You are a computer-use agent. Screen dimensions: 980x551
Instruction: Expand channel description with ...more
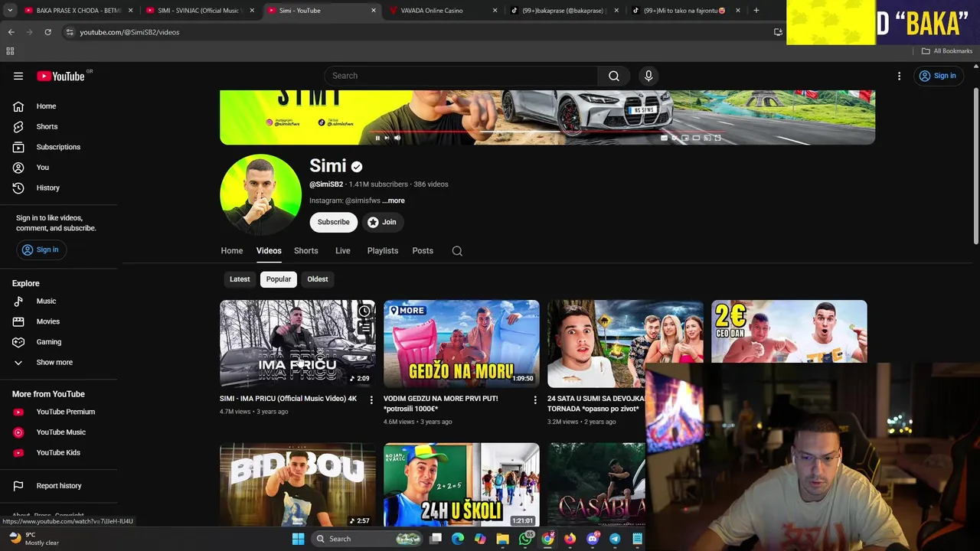point(394,201)
